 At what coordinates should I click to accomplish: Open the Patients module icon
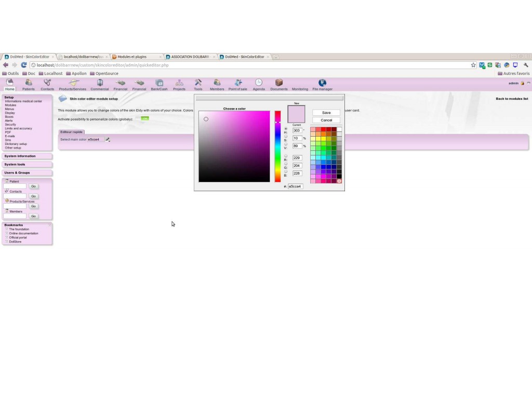[x=29, y=83]
